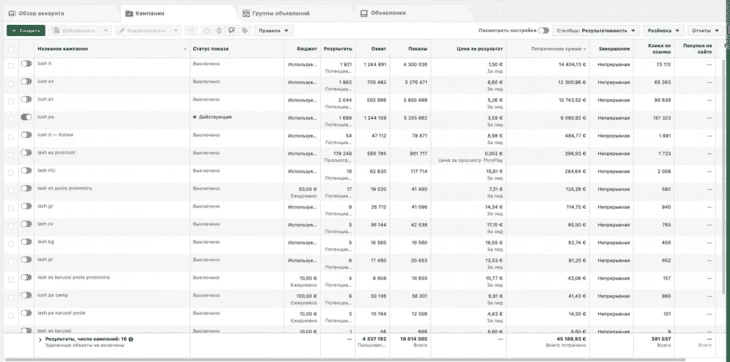This screenshot has width=730, height=362.
Task: Click the Кампании folder tab icon
Action: [129, 13]
